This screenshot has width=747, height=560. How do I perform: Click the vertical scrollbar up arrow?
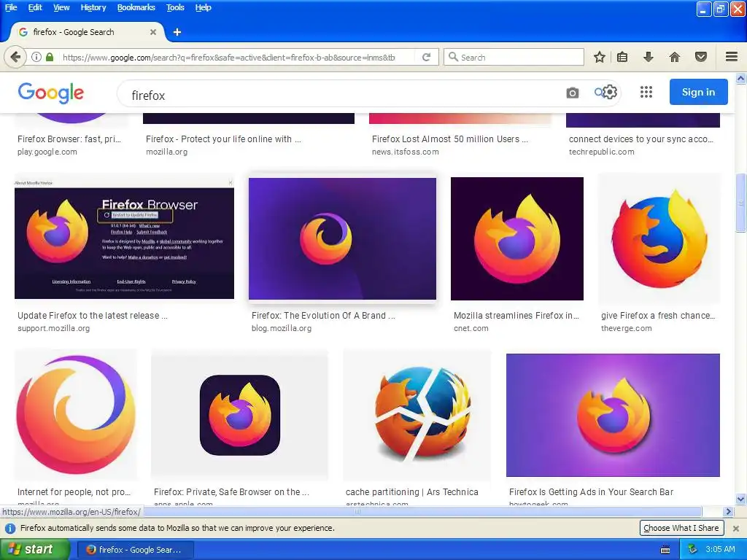[x=741, y=78]
